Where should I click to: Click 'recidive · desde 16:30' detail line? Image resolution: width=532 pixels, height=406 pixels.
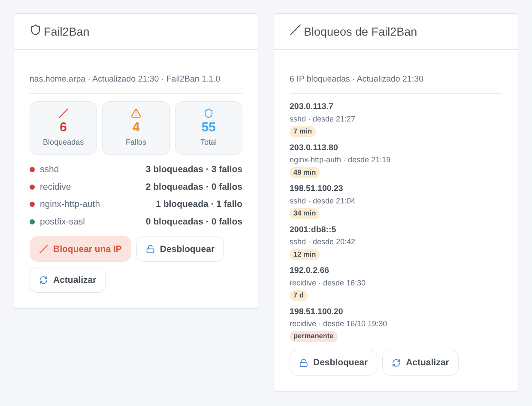327,283
